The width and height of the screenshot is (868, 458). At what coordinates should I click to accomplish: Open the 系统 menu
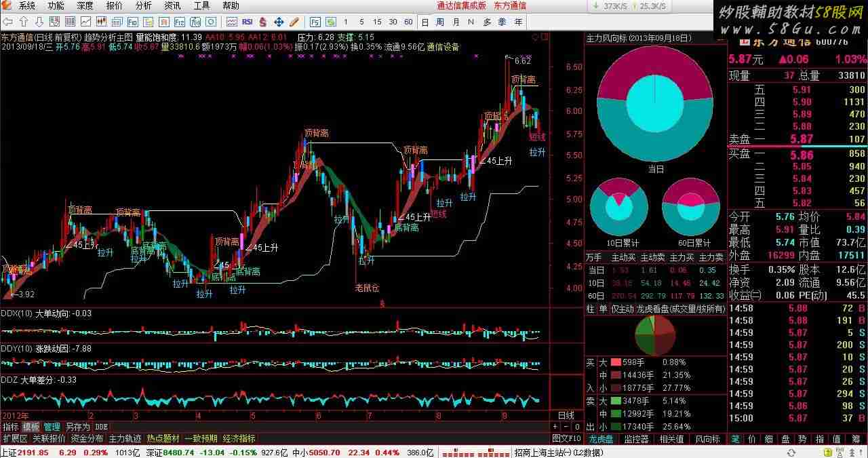26,5
